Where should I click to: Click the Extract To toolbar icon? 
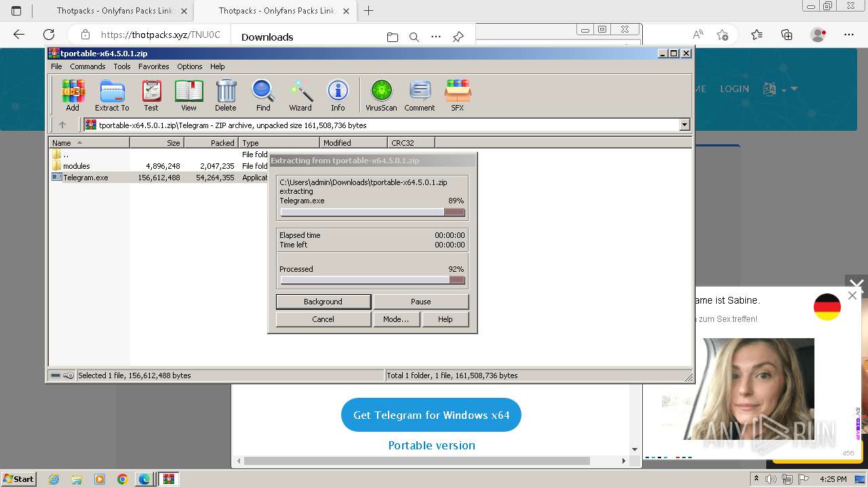112,95
